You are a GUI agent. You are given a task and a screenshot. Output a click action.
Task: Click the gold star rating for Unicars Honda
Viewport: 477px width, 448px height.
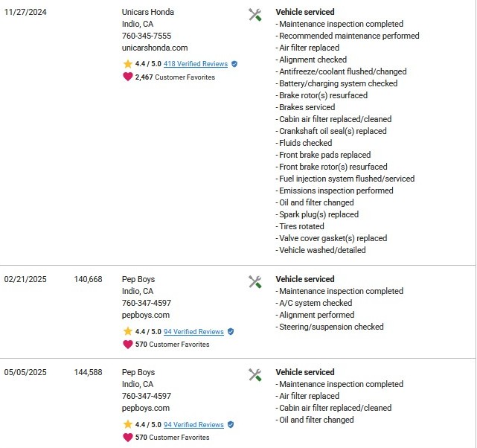click(x=128, y=63)
